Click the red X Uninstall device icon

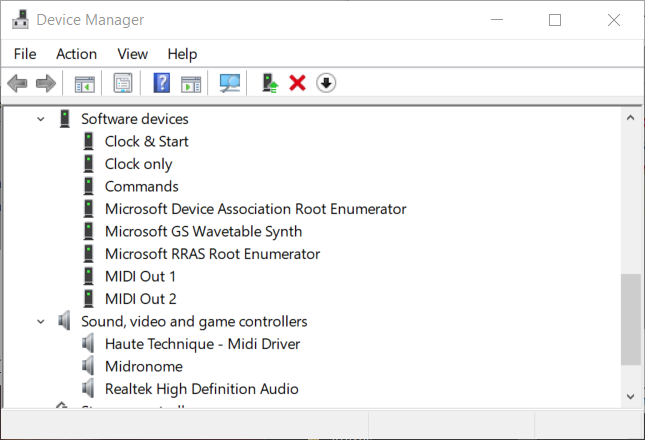pos(297,83)
